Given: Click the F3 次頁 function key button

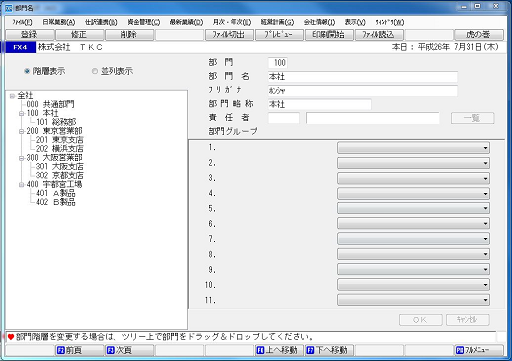Looking at the screenshot, I should 129,350.
